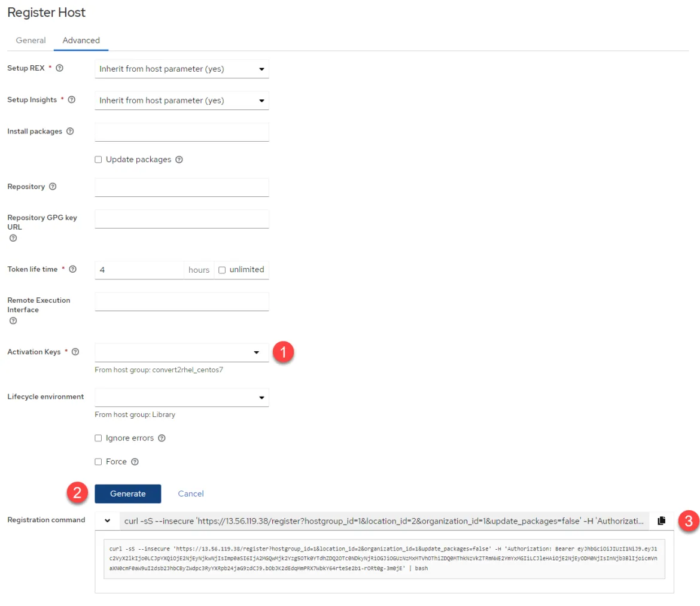Open the Ignore errors help icon
This screenshot has height=606, width=700.
162,438
